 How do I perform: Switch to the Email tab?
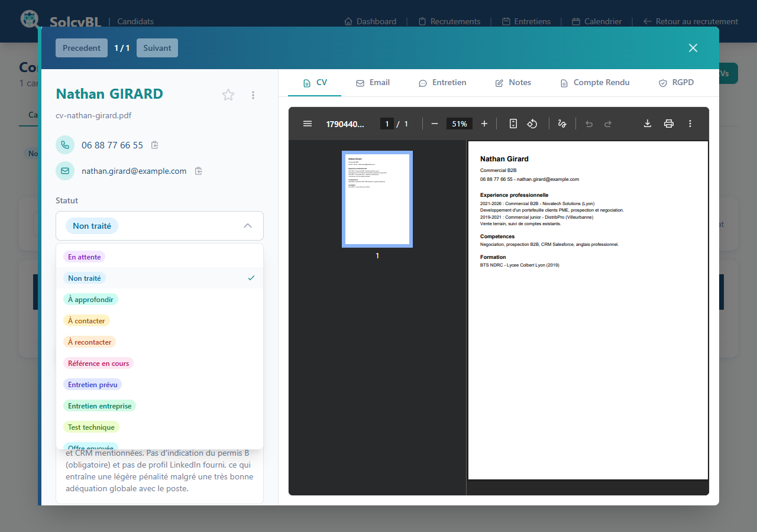click(x=373, y=83)
